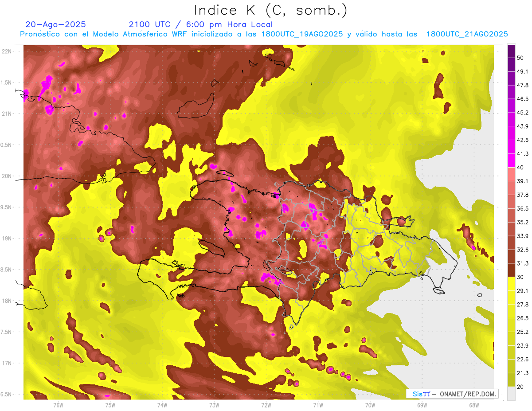Click the "19N" latitude axis label
Image resolution: width=532 pixels, height=411 pixels.
pyautogui.click(x=7, y=239)
